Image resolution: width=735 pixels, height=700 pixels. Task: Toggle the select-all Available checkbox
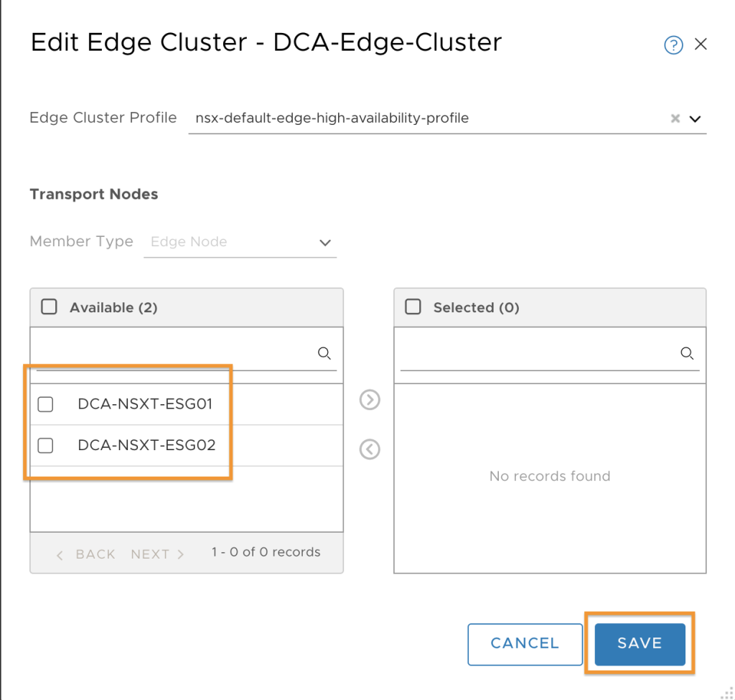pos(50,307)
